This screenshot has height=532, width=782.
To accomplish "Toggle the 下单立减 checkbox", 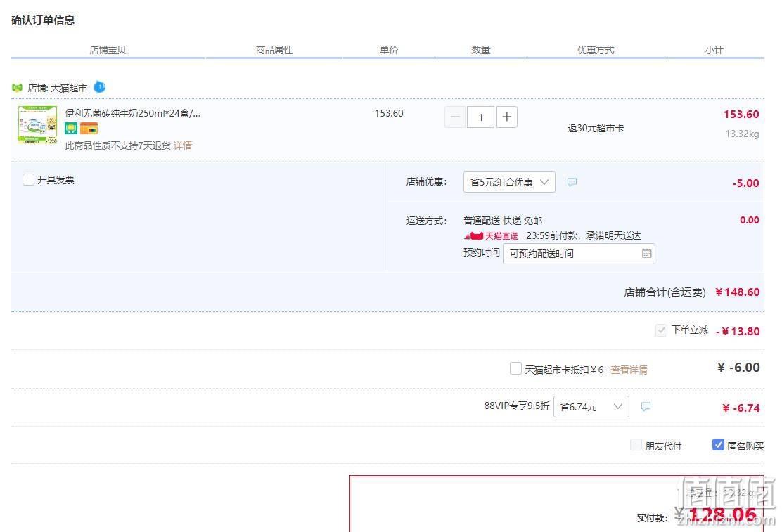I will 661,330.
